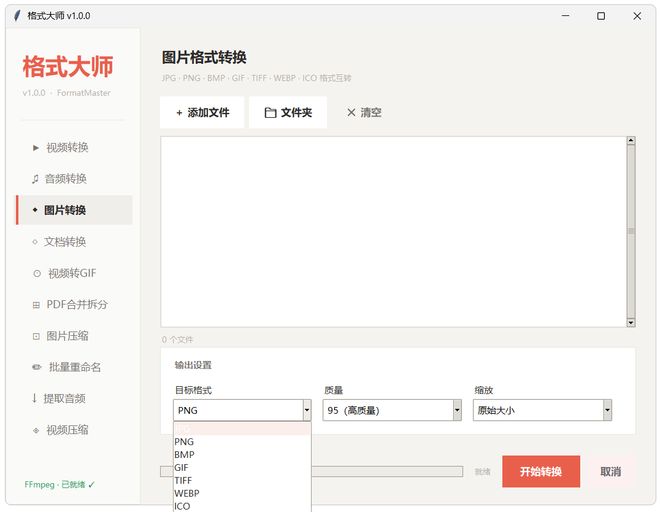The image size is (660, 512).
Task: Choose TIFF from the format list
Action: pyautogui.click(x=242, y=480)
